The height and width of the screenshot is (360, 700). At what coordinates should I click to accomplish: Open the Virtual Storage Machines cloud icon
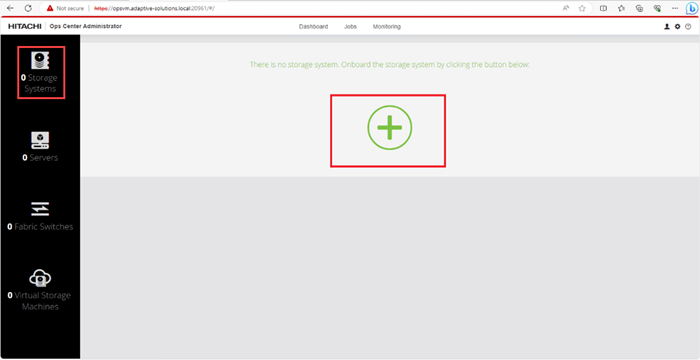pyautogui.click(x=40, y=278)
